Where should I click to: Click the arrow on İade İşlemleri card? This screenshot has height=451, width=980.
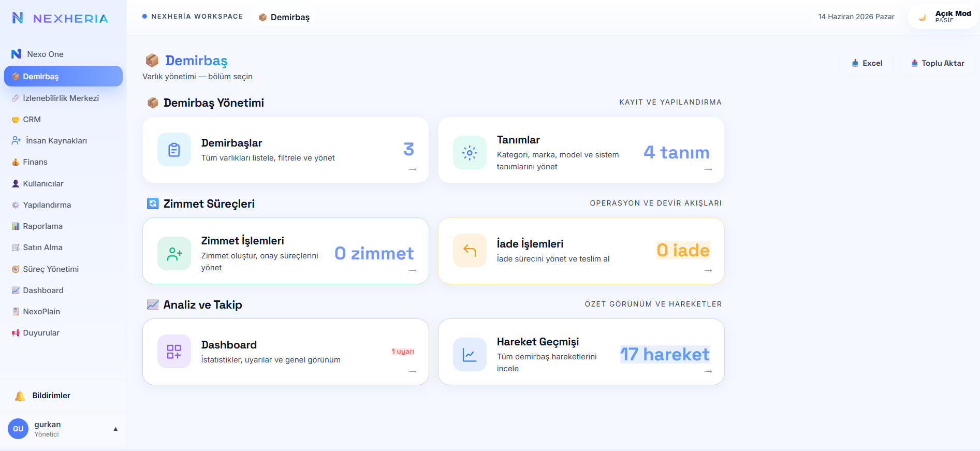(708, 271)
